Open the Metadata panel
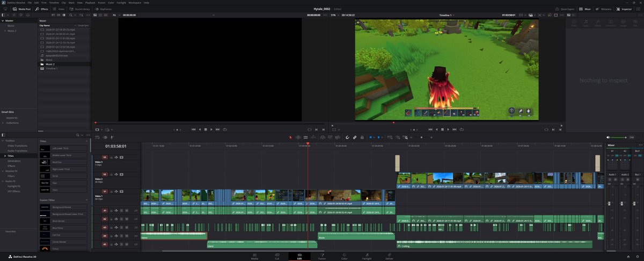Screen dimensions: 644x261 tap(603, 9)
